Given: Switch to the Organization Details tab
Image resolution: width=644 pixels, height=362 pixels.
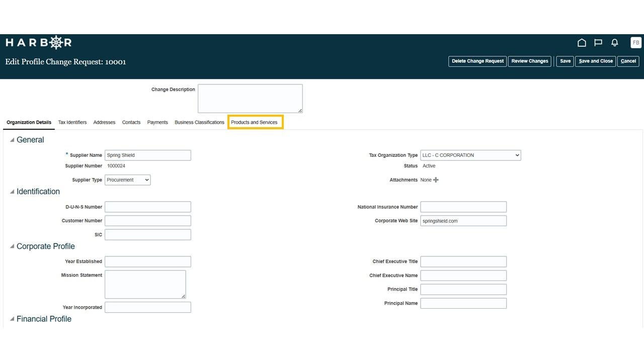Looking at the screenshot, I should coord(29,122).
